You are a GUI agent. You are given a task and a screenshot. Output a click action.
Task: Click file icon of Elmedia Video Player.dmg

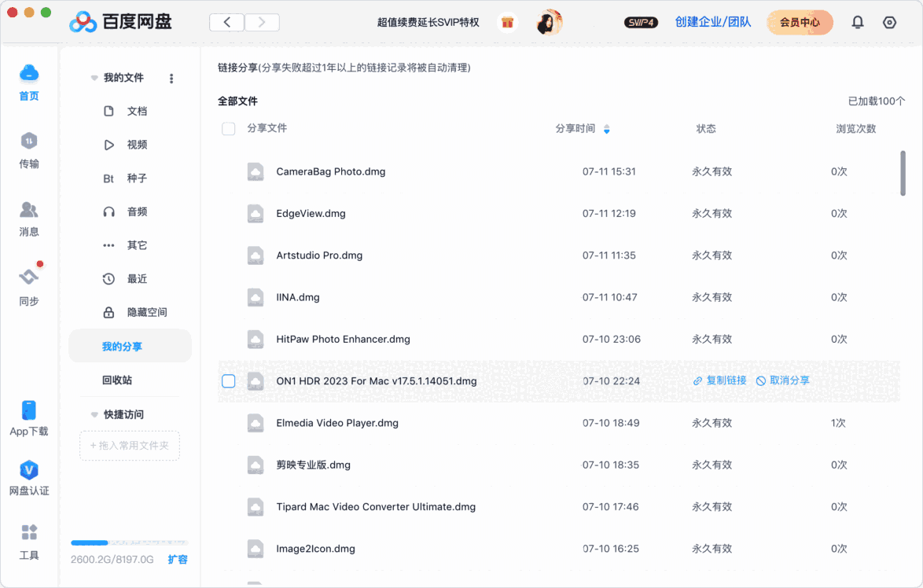click(256, 423)
